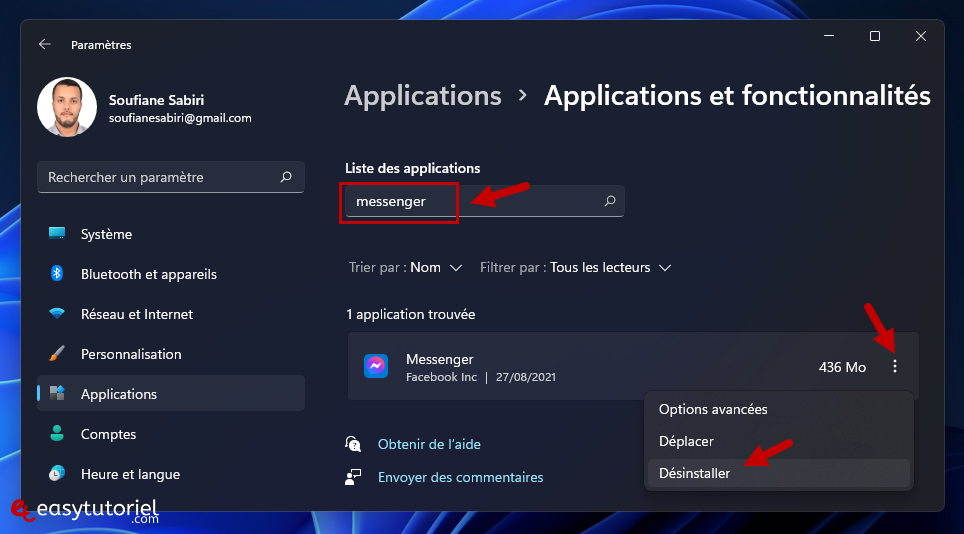This screenshot has width=964, height=534.
Task: Click the Messenger app name text
Action: click(x=440, y=359)
